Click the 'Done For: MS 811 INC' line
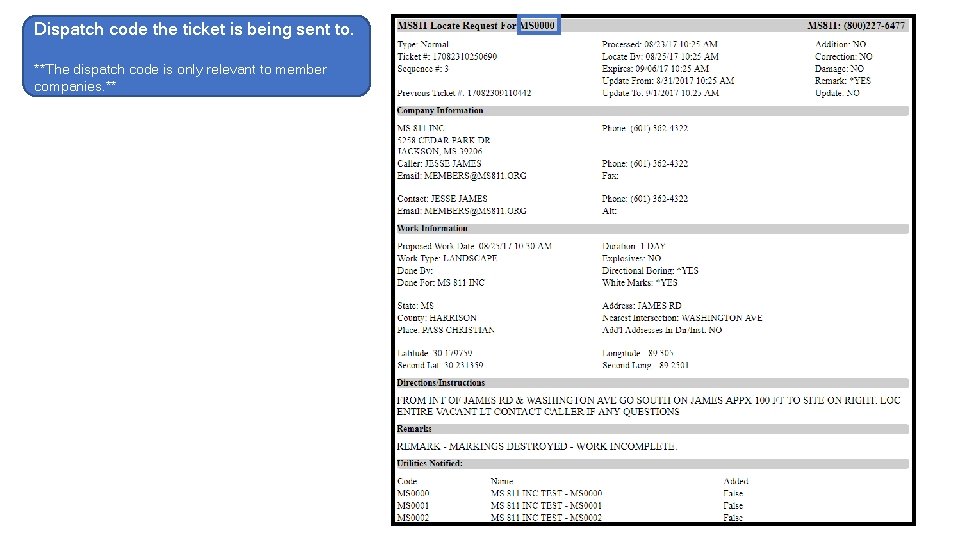Viewport: 960px width, 540px height. [x=441, y=283]
